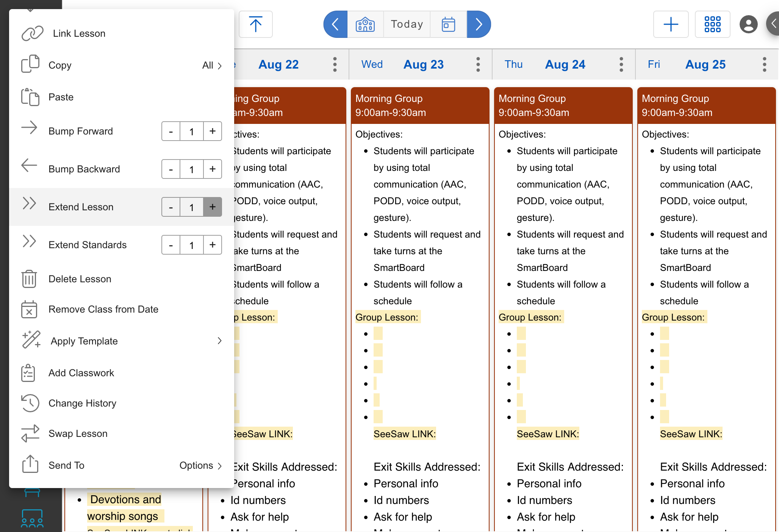The image size is (779, 532).
Task: Expand Send To Options submenu
Action: click(201, 465)
